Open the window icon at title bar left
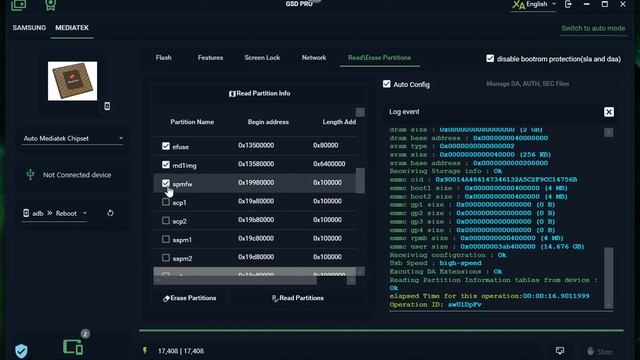The width and height of the screenshot is (640, 360). [x=18, y=5]
